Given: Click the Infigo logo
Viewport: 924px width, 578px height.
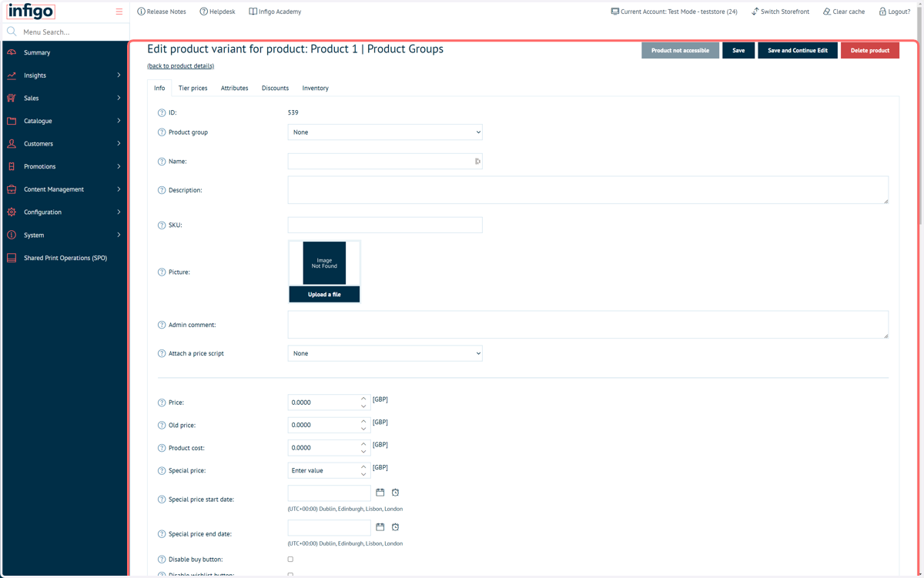Looking at the screenshot, I should [31, 12].
